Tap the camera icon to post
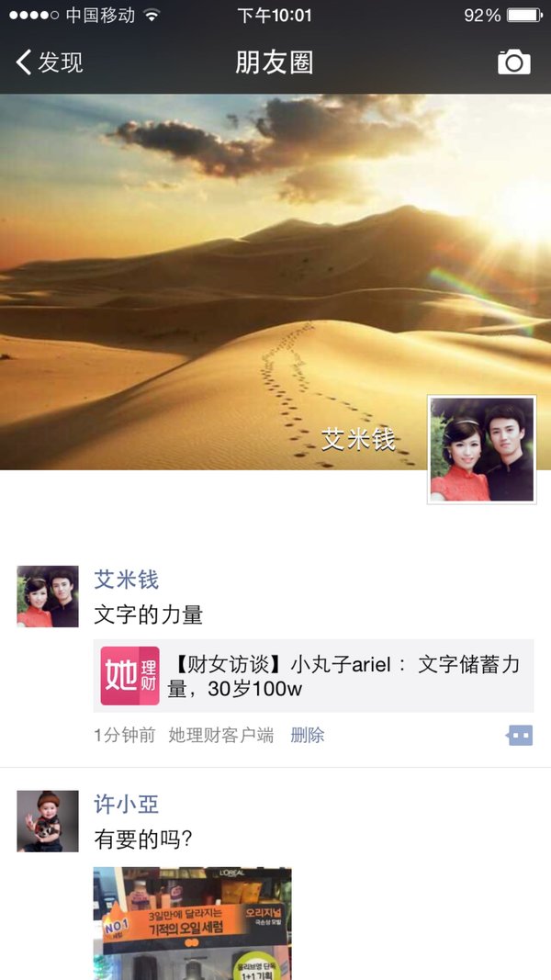The height and width of the screenshot is (980, 551). 513,62
